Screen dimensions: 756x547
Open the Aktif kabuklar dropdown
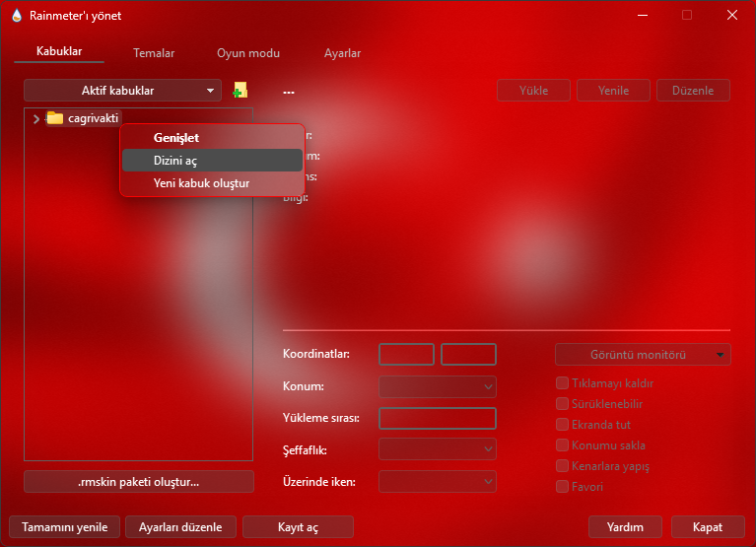click(122, 91)
